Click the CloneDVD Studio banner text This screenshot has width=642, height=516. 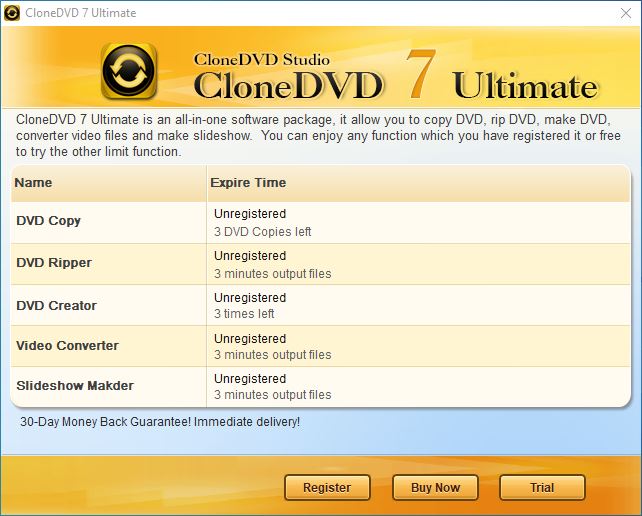coord(262,60)
